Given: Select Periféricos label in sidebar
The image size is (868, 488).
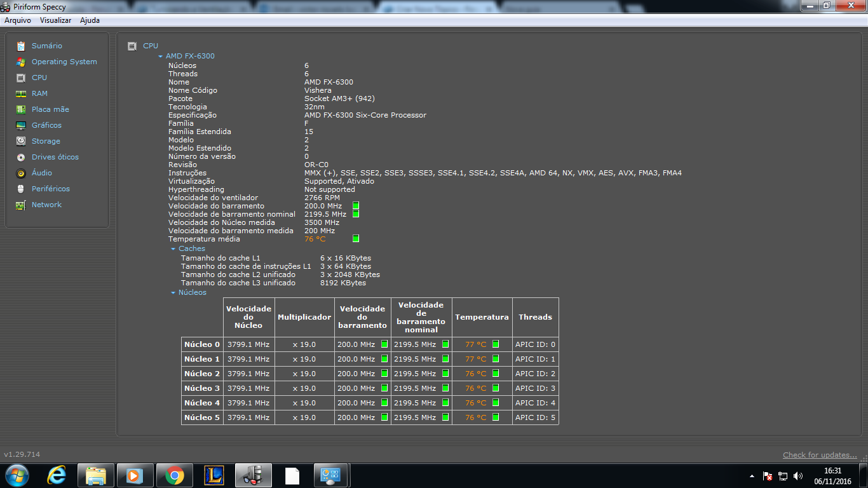Looking at the screenshot, I should click(x=51, y=189).
